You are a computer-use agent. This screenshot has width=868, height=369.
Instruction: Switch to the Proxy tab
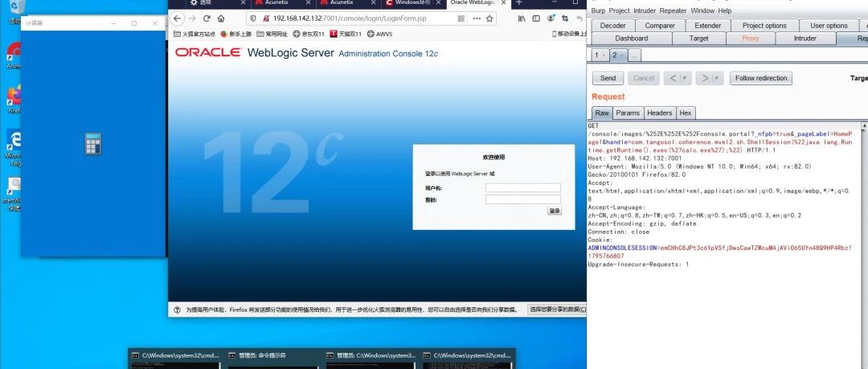[751, 39]
